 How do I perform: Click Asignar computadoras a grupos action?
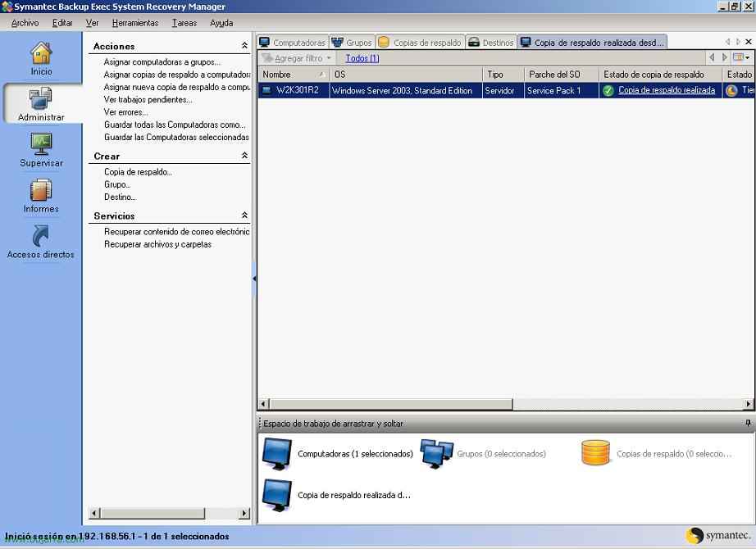(162, 61)
